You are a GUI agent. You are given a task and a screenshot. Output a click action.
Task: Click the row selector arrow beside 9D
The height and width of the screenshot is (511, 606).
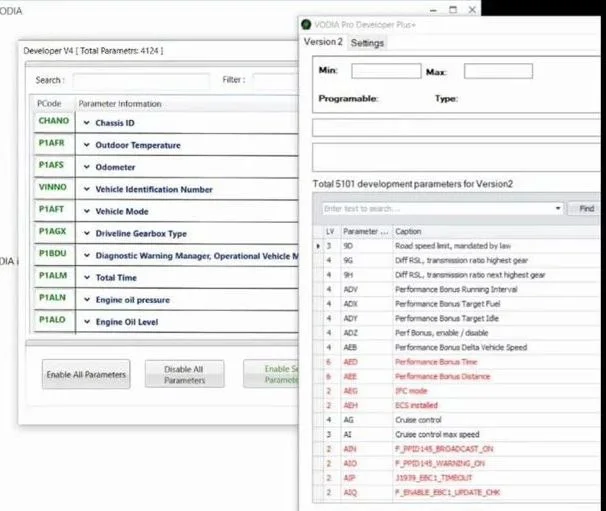[318, 246]
